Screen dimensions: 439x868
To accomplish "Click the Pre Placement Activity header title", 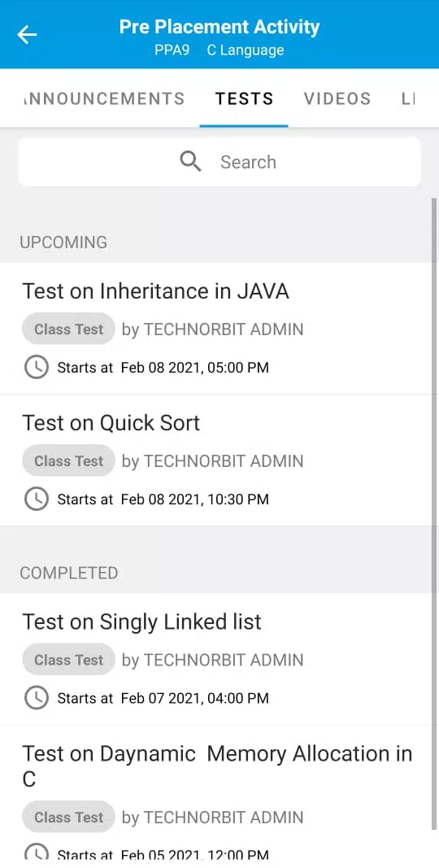I will coord(219,27).
